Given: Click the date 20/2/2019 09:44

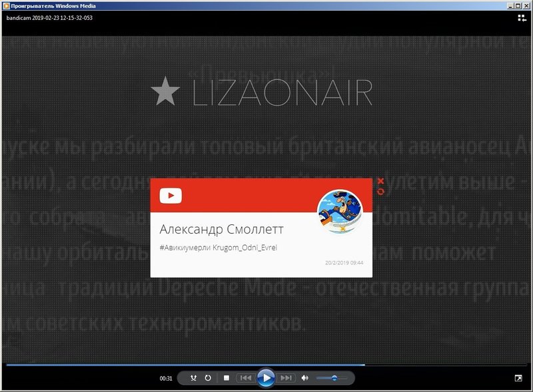Looking at the screenshot, I should pyautogui.click(x=344, y=263).
